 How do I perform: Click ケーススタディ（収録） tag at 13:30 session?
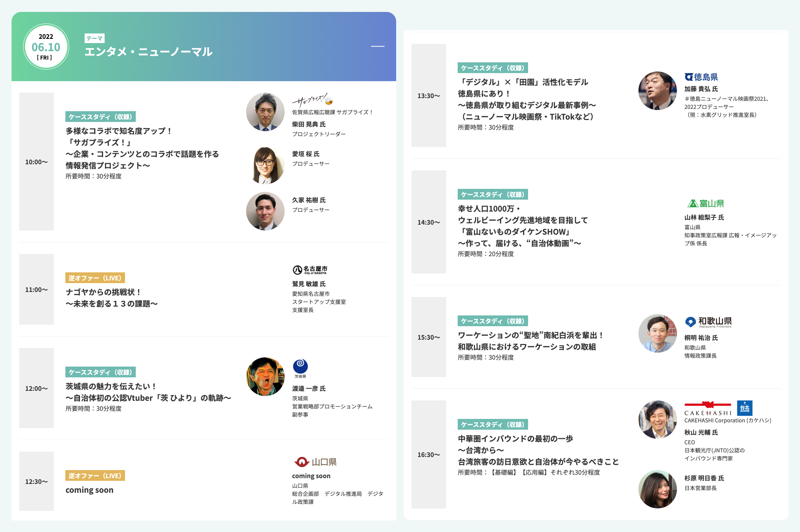coord(492,68)
